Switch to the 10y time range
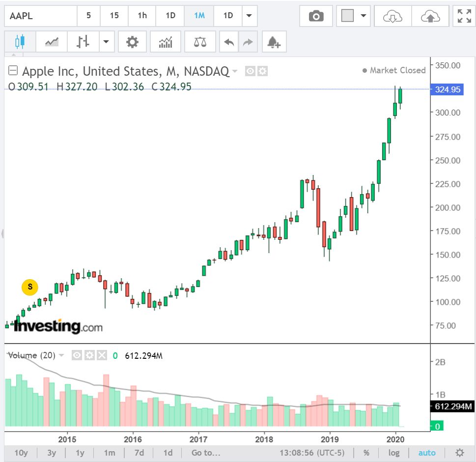 pos(21,453)
